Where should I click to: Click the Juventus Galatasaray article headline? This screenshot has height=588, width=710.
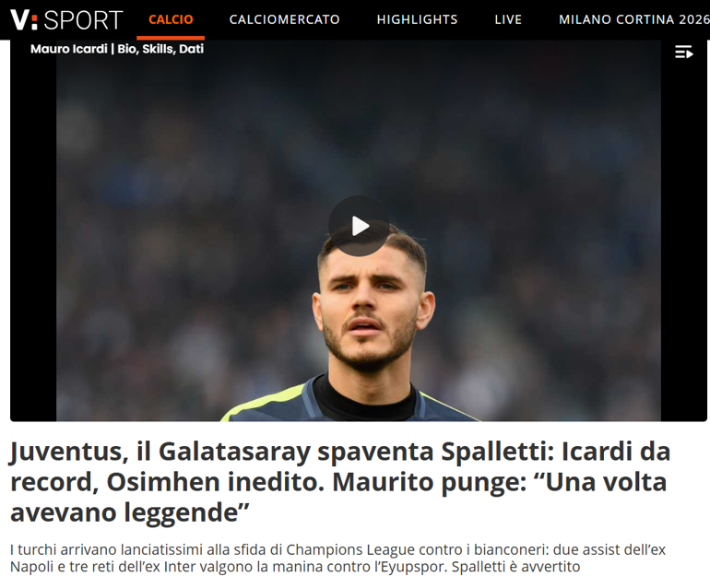(x=340, y=482)
